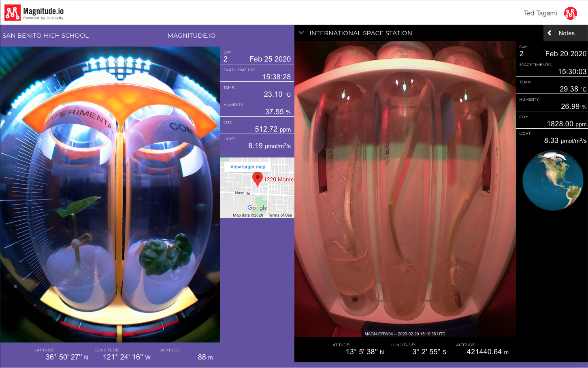
Task: Click 1220 Monte address label on map
Action: coord(279,179)
